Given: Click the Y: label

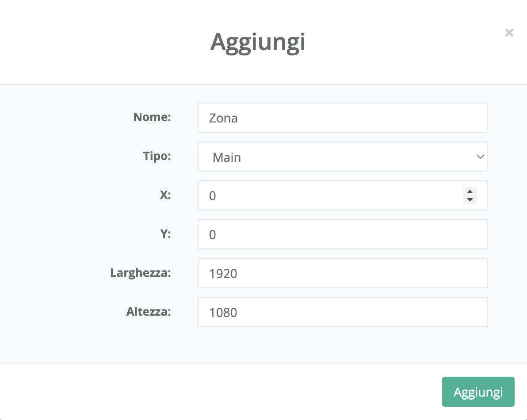Looking at the screenshot, I should tap(165, 234).
